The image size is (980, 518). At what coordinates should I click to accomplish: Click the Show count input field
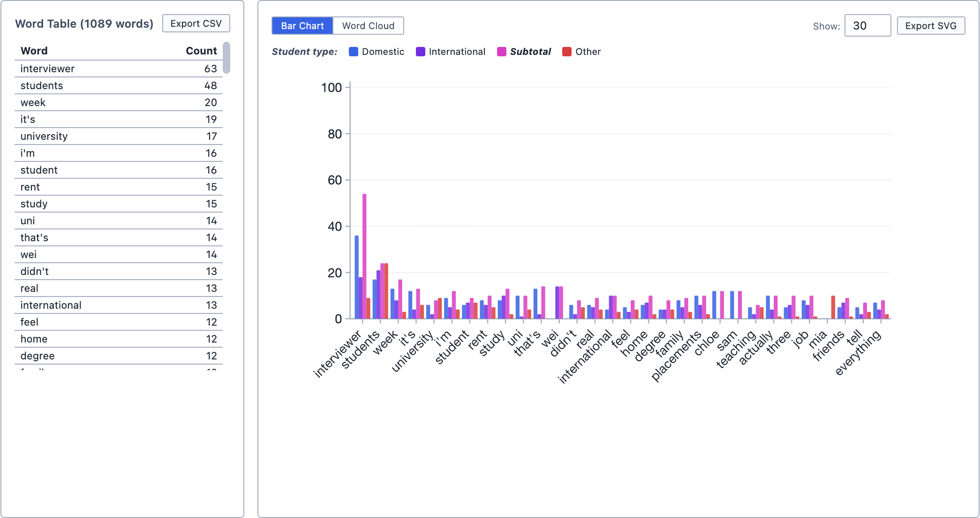click(867, 26)
